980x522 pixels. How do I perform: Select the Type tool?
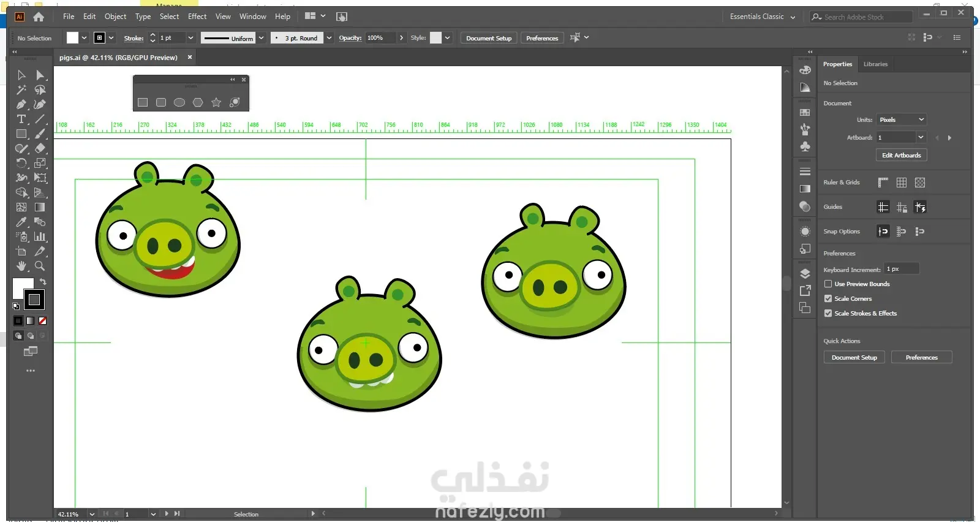(21, 119)
